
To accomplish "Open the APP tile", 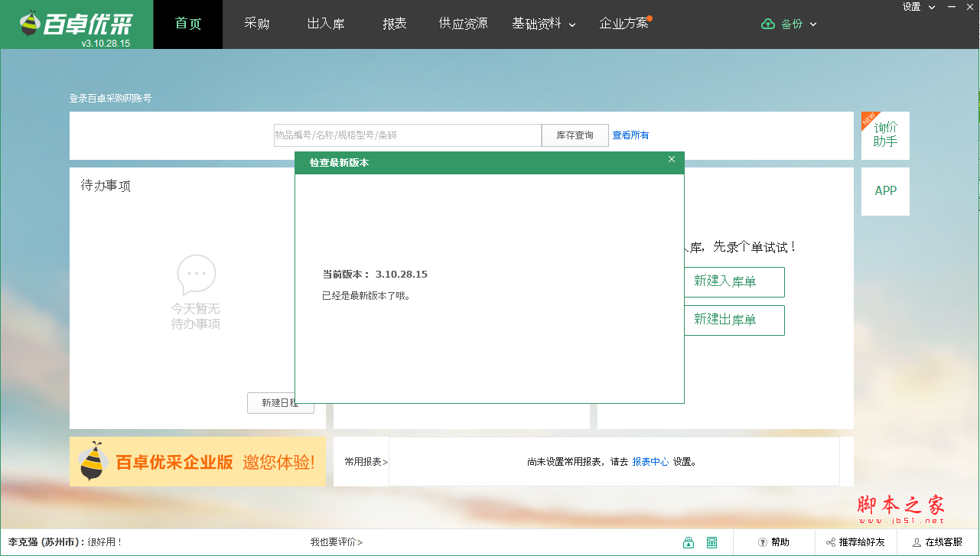I will coord(885,191).
